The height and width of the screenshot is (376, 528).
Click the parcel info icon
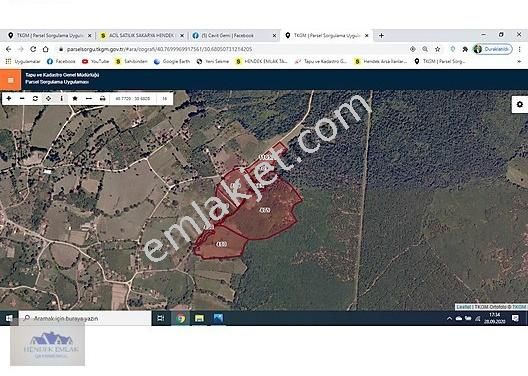62,98
